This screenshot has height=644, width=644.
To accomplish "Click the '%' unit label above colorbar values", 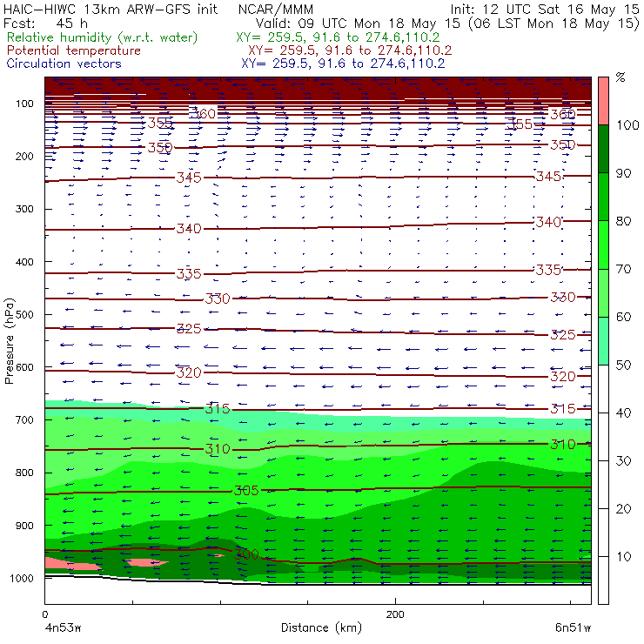I will (x=621, y=77).
